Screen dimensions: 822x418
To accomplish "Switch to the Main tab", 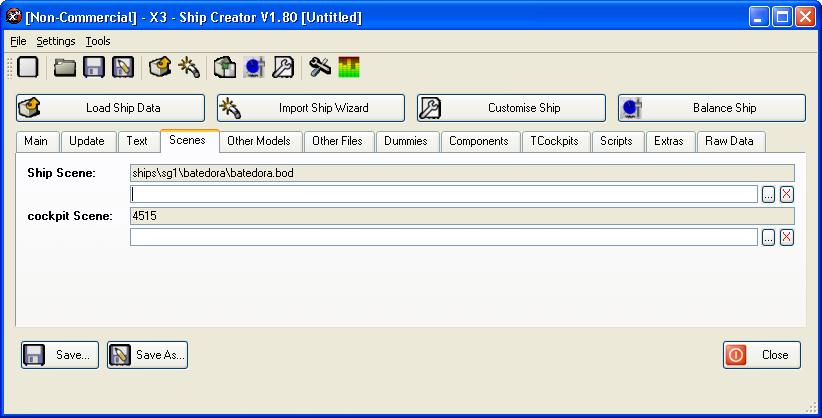I will pos(36,141).
